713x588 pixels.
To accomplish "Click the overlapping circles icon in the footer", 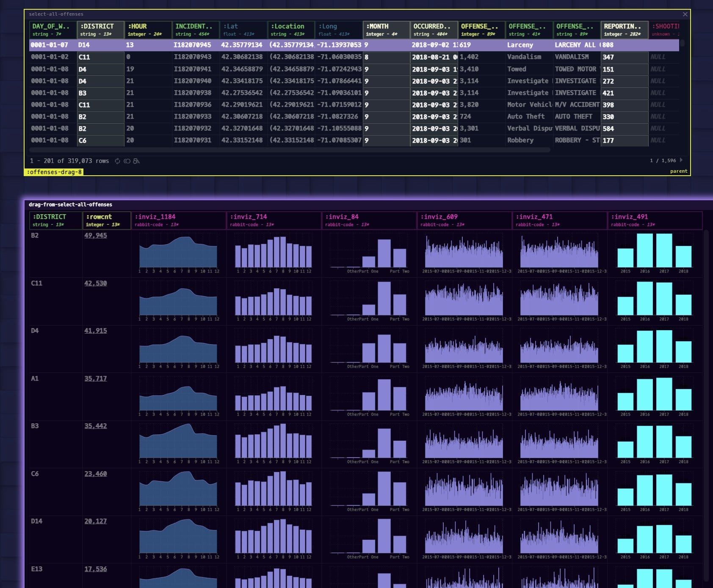I will coord(127,161).
